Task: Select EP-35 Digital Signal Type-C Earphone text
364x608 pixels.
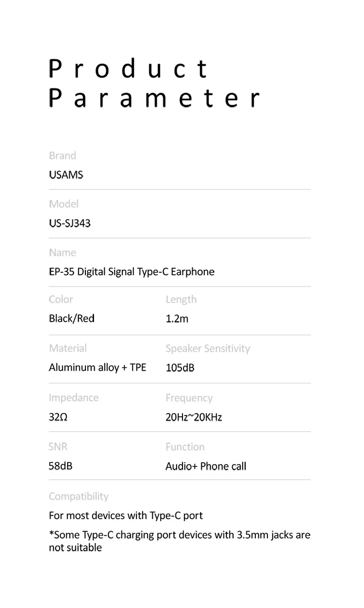Action: 131,272
